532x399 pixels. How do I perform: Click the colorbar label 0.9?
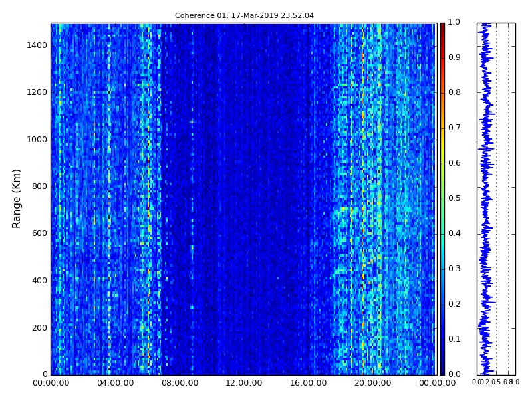pos(454,57)
